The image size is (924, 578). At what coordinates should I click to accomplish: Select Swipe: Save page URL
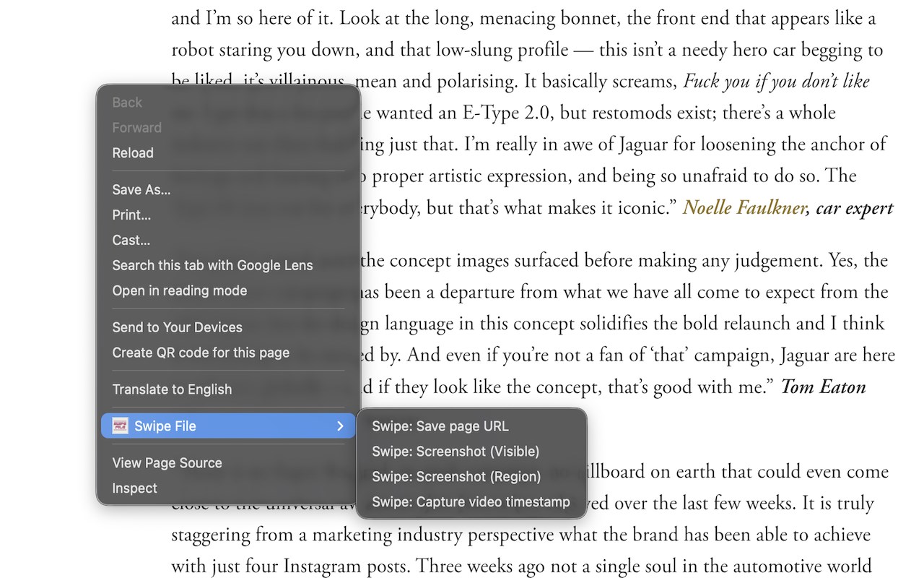point(471,426)
